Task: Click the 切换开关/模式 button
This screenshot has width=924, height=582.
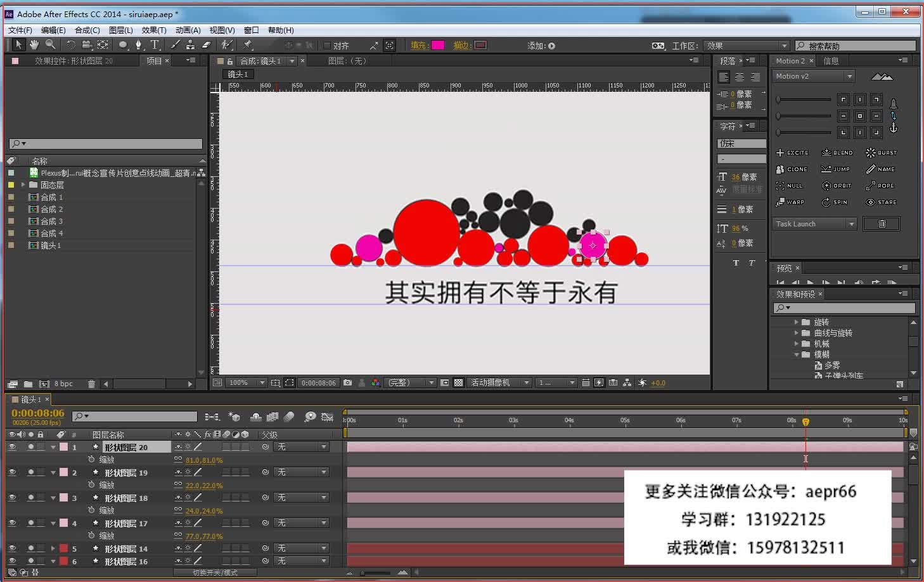Action: 215,572
